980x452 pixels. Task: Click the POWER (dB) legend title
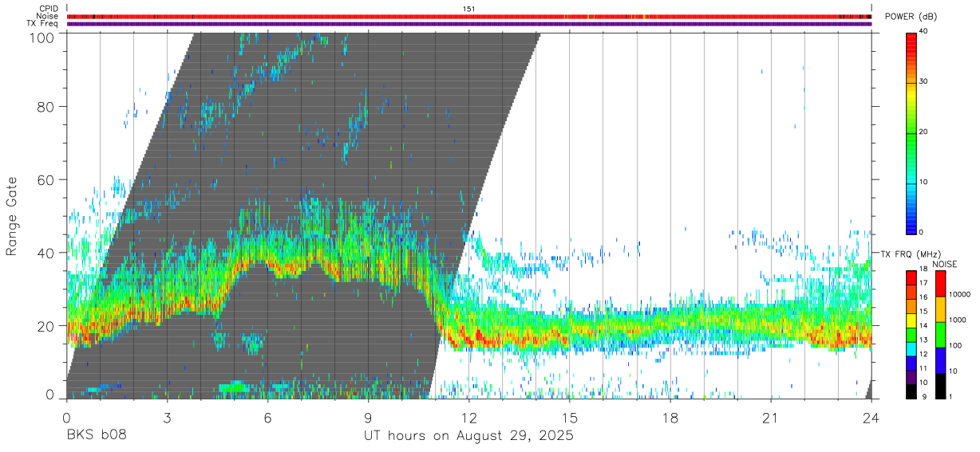[x=910, y=17]
